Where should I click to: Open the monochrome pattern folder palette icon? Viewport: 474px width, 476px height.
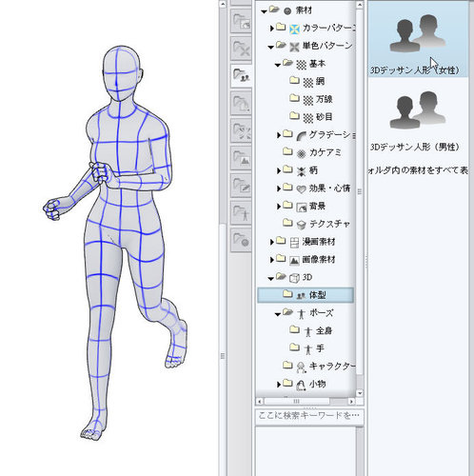point(241,49)
